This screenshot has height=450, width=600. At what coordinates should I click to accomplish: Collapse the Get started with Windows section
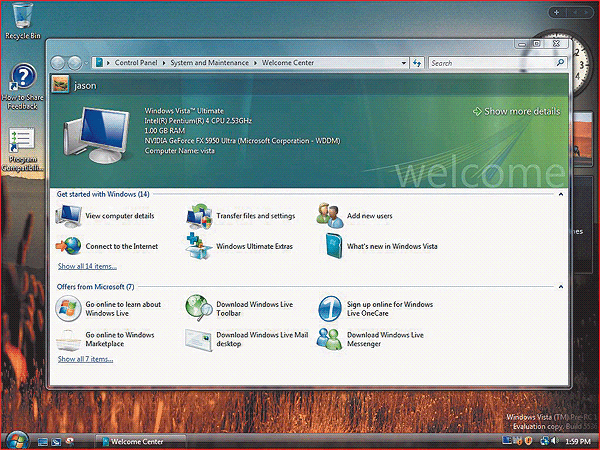(561, 194)
